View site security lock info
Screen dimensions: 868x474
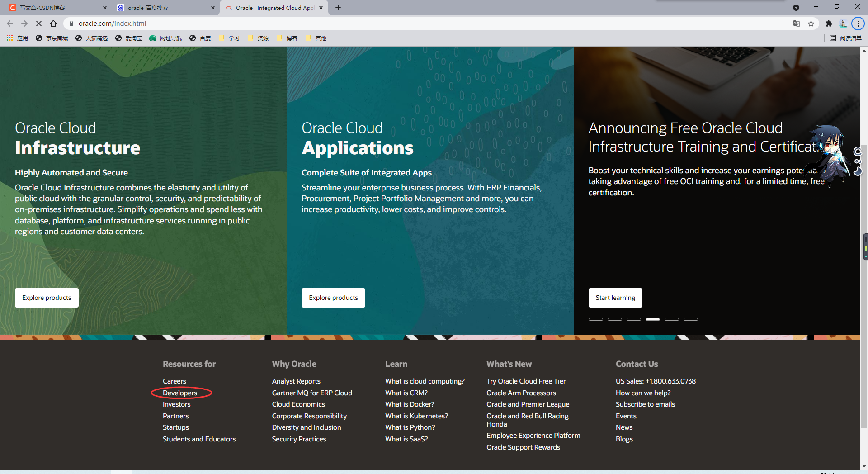(x=71, y=24)
